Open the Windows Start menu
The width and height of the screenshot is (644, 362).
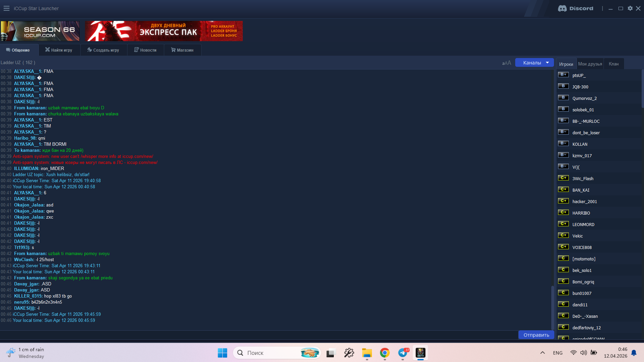(223, 353)
